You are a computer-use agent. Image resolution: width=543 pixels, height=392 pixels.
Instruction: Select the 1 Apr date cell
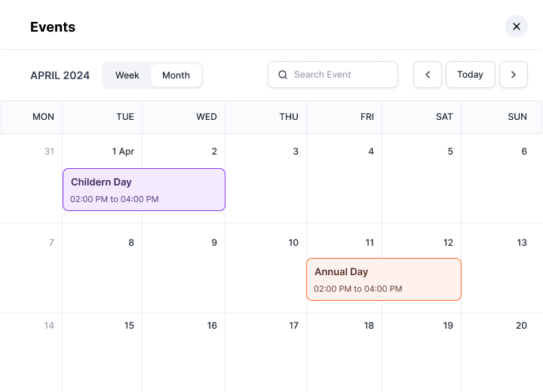[x=123, y=152]
